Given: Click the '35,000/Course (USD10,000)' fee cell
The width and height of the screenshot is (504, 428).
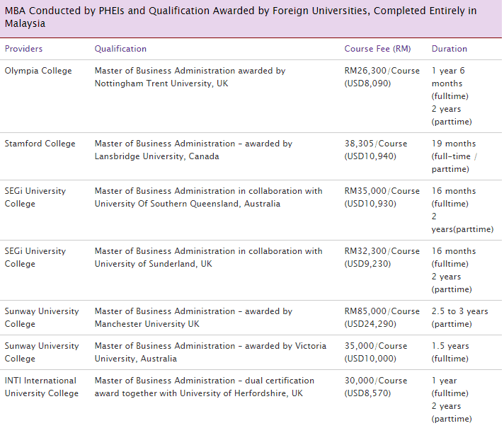Looking at the screenshot, I should (x=376, y=352).
